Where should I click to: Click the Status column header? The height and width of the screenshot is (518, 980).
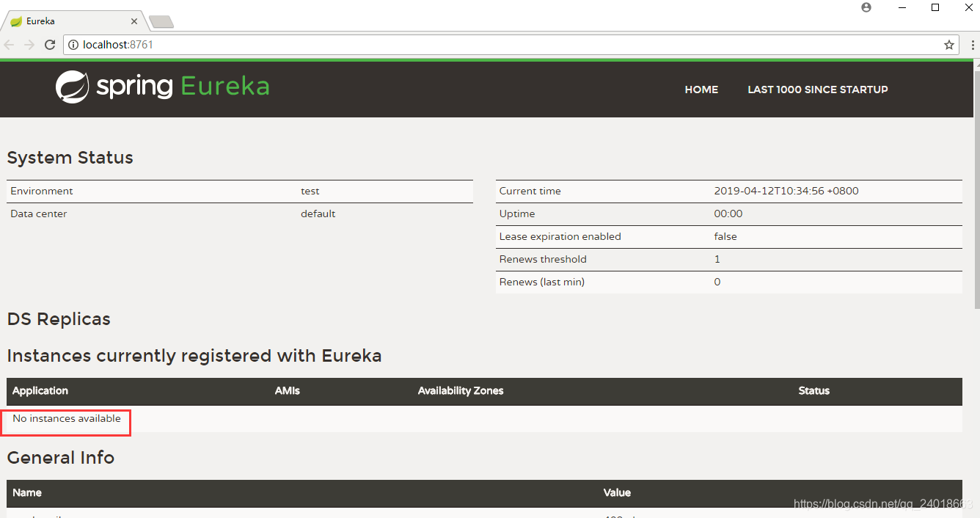814,390
